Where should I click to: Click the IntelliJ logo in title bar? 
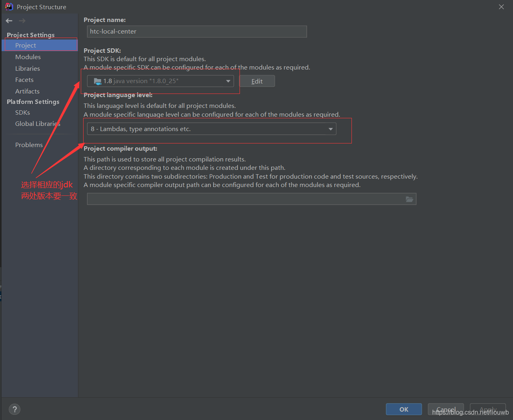point(9,7)
